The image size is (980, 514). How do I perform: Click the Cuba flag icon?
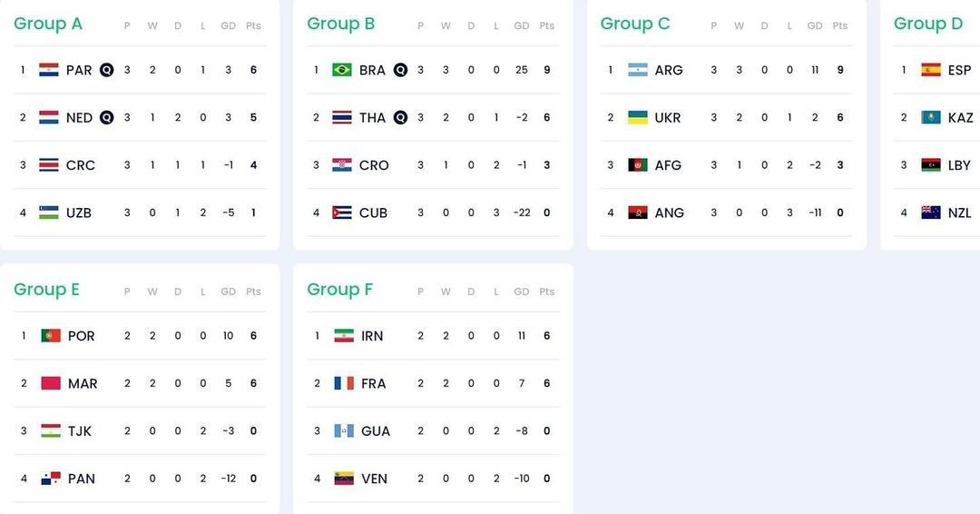coord(342,213)
